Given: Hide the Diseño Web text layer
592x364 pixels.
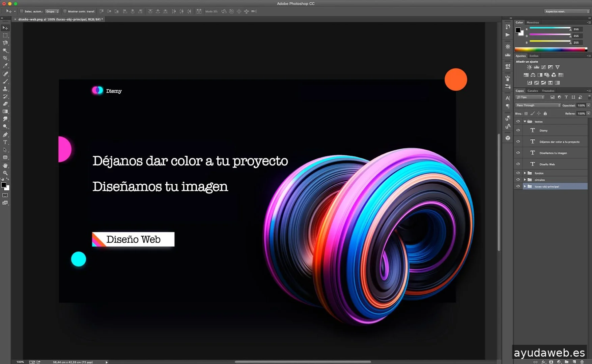Looking at the screenshot, I should tap(518, 164).
